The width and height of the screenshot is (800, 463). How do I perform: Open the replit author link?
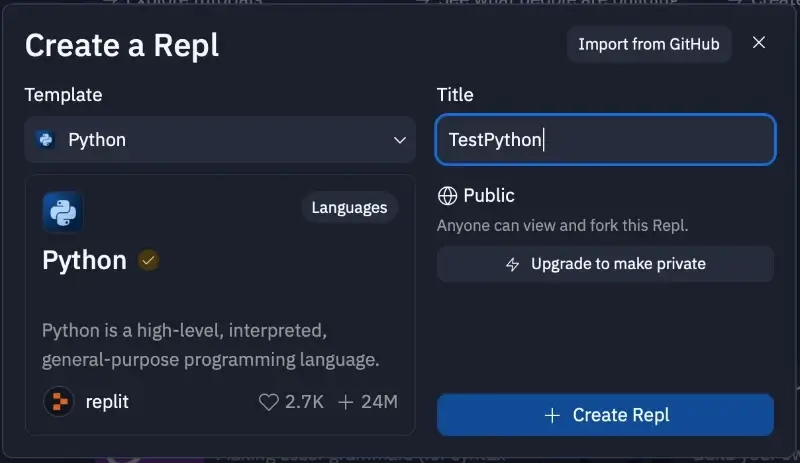(107, 402)
